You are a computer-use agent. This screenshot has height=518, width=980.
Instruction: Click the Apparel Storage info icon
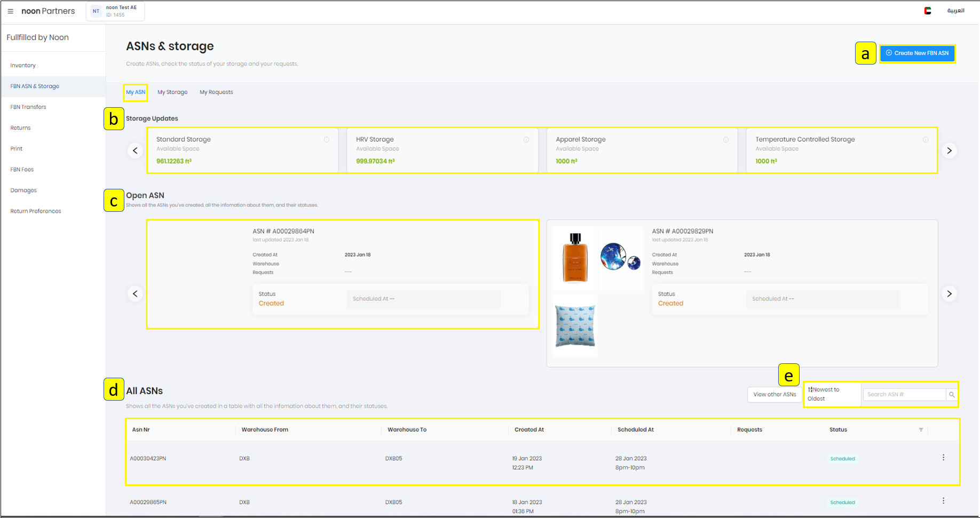click(726, 140)
